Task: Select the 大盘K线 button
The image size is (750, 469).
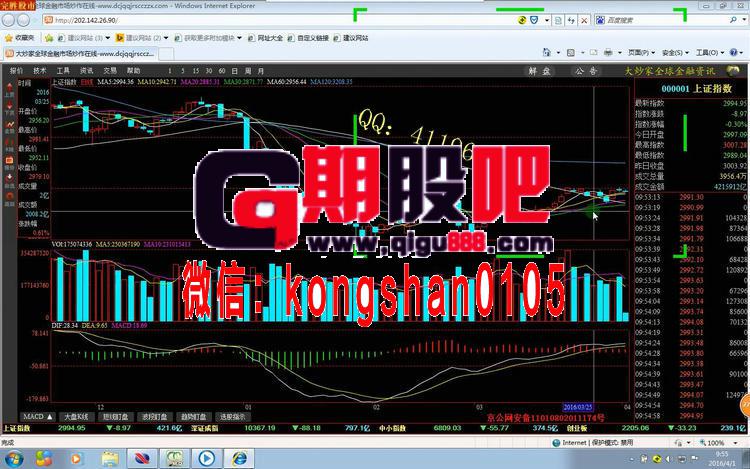Action: tap(77, 416)
